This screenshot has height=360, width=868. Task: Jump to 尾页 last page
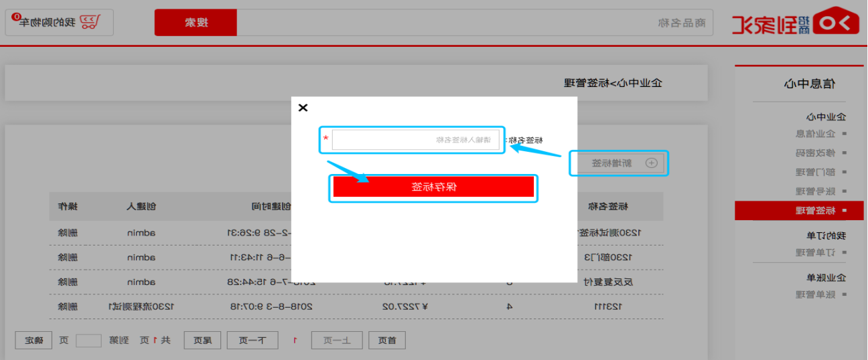[204, 341]
